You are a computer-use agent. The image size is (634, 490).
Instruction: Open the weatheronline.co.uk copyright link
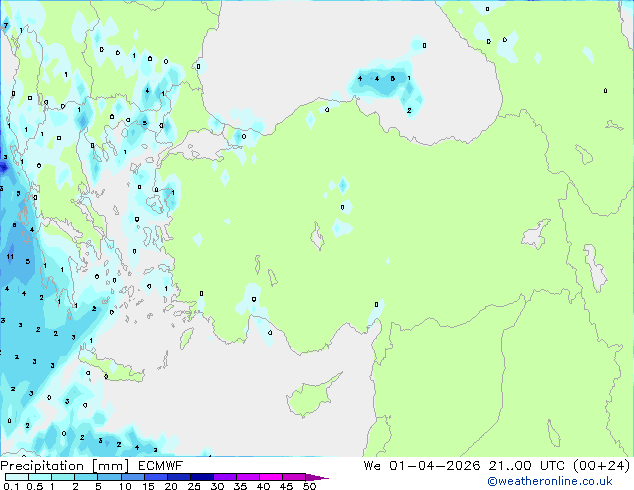[x=550, y=481]
